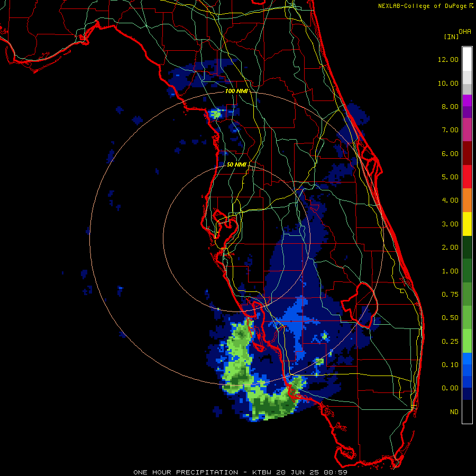This screenshot has width=476, height=476.
Task: Select the black ND color swatch
Action: click(467, 411)
